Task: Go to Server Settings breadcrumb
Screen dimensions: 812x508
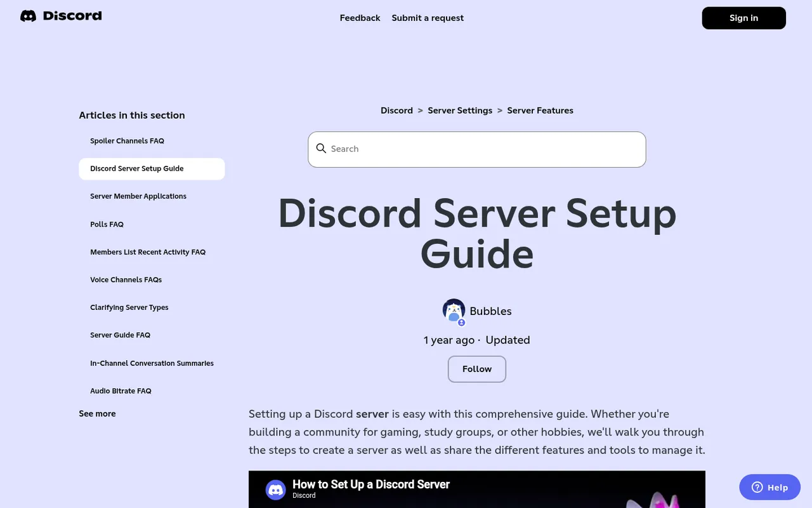Action: point(460,110)
